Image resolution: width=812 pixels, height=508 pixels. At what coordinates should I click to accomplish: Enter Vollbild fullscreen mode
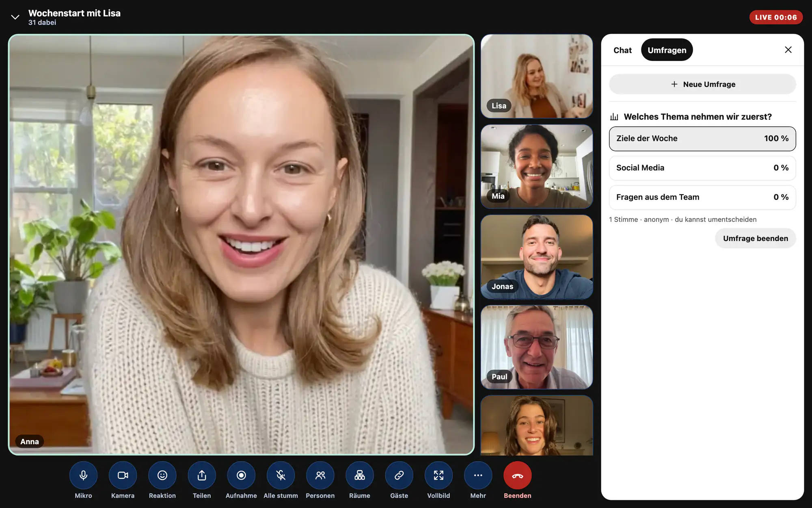[438, 475]
